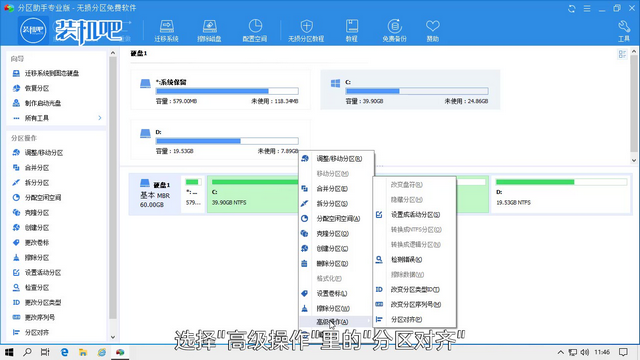This screenshot has width=640, height=360.
Task: Select 创建分区(C) in context menu
Action: 336,248
